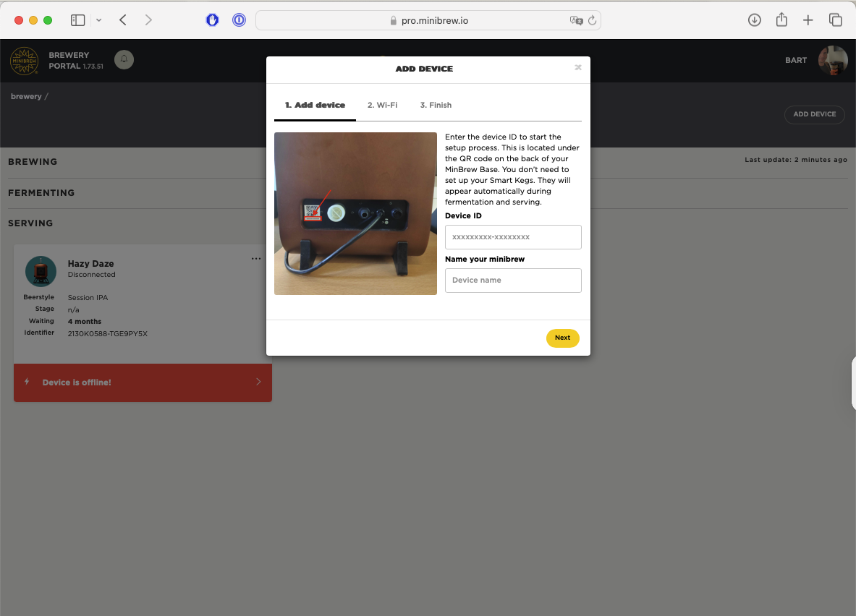Click the Disconnected status text
The image size is (856, 616).
coord(92,275)
